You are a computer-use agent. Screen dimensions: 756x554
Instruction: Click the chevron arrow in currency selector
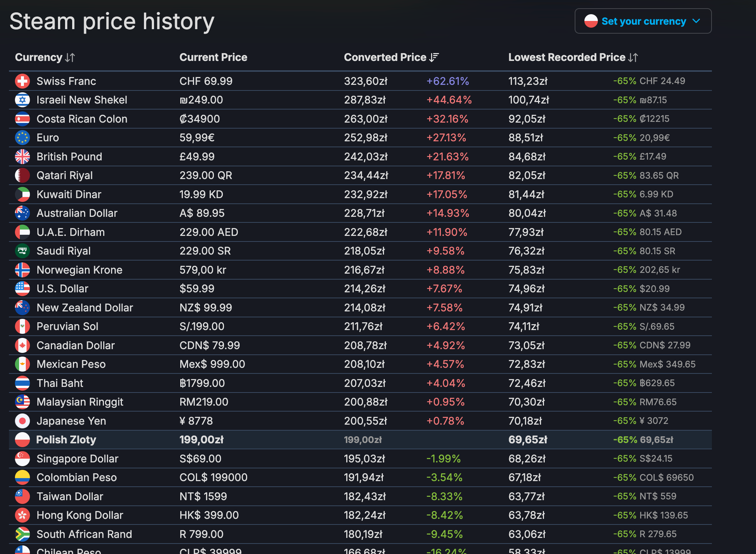click(696, 21)
